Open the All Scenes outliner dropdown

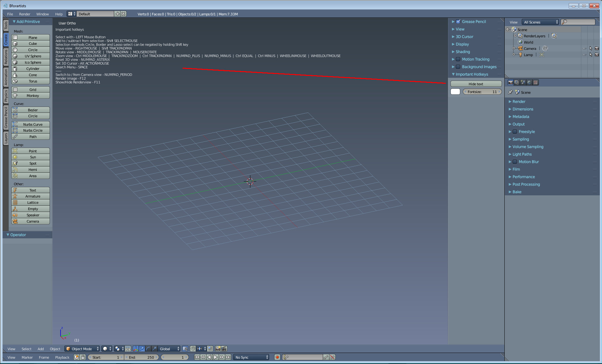point(541,22)
